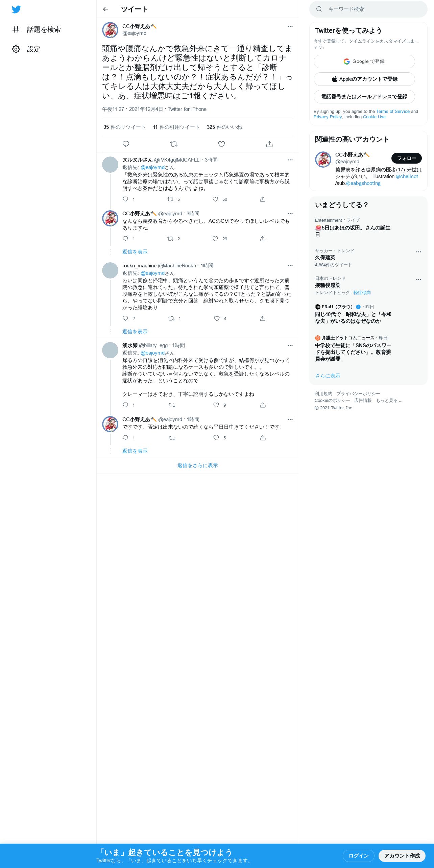The width and height of the screenshot is (434, 868).
Task: Click the ログイン button in bottom banner
Action: 358,855
